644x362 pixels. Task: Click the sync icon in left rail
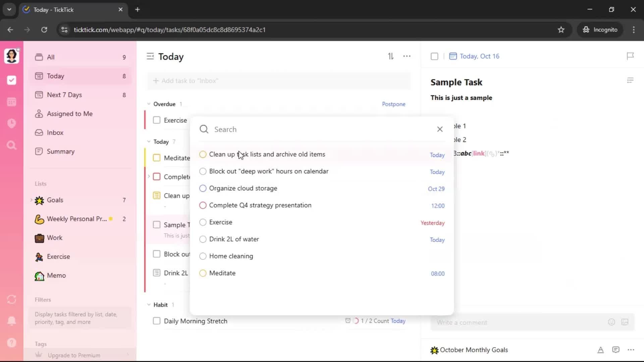(12, 299)
